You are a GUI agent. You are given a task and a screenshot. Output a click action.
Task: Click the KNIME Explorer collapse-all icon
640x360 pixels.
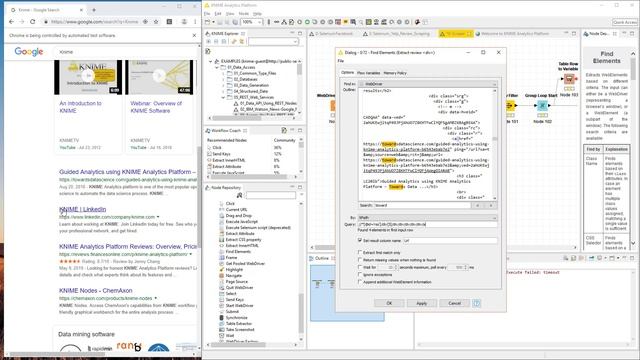(216, 42)
